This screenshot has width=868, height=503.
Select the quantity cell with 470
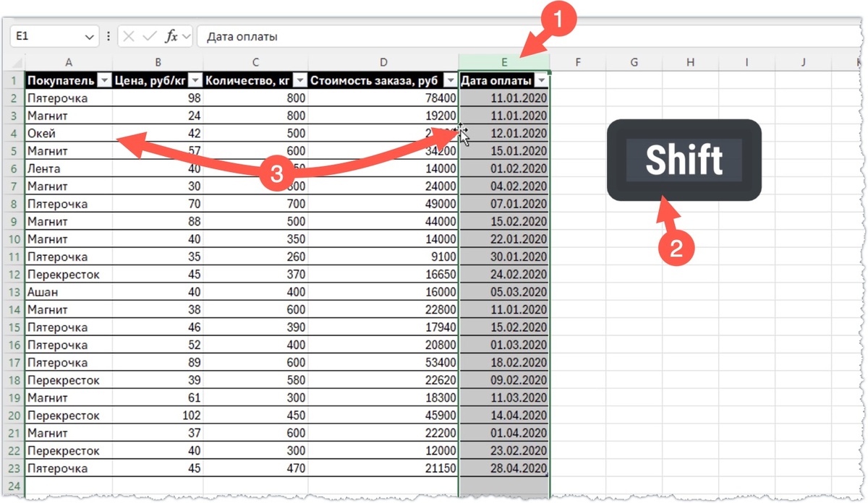[256, 468]
